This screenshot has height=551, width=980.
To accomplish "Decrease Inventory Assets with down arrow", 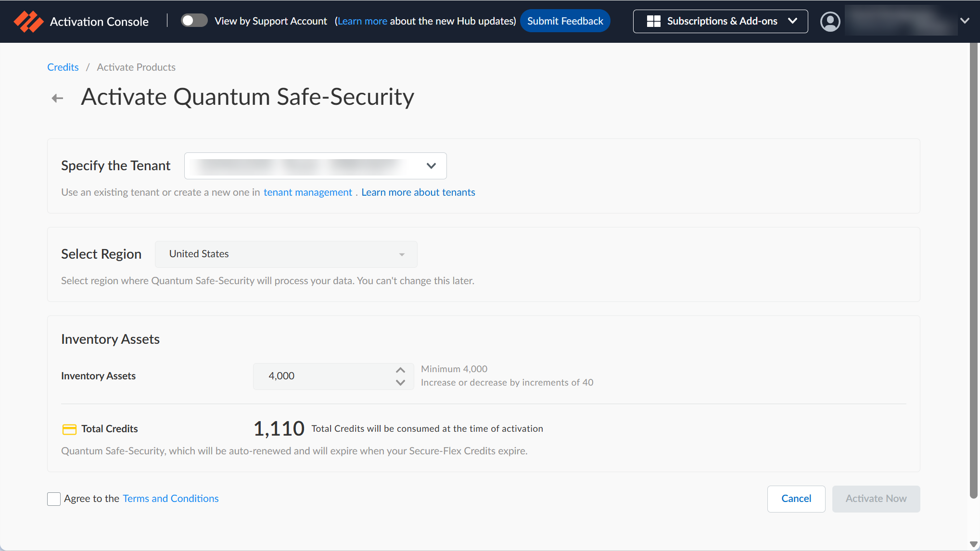I will coord(400,383).
